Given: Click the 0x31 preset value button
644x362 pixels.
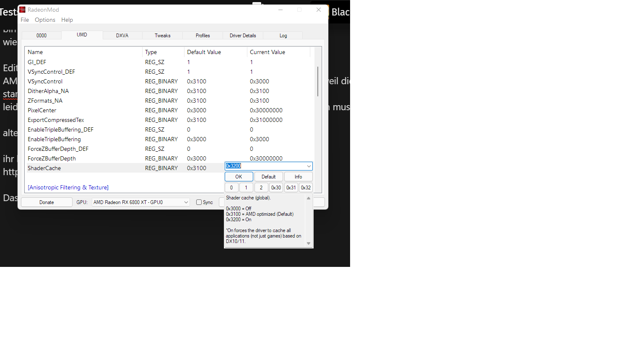Looking at the screenshot, I should tap(291, 188).
